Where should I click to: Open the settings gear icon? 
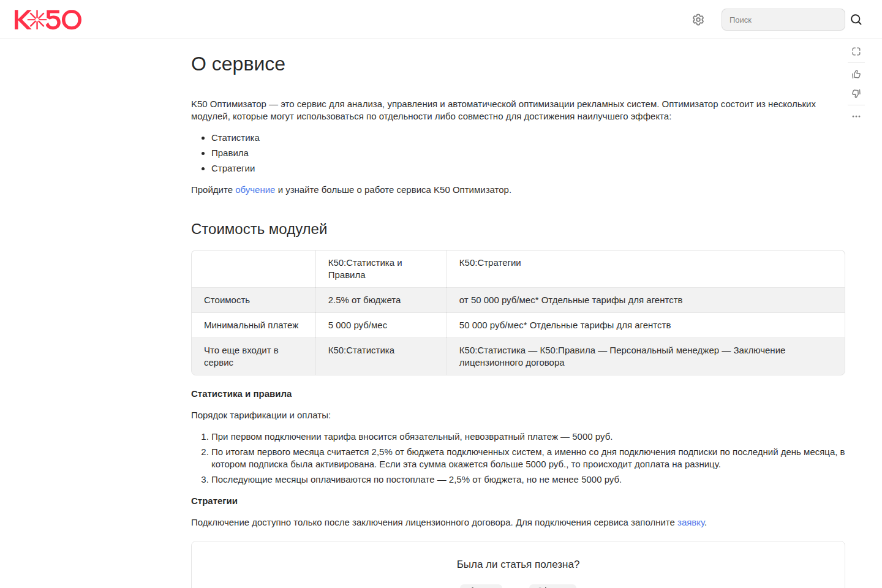point(698,20)
